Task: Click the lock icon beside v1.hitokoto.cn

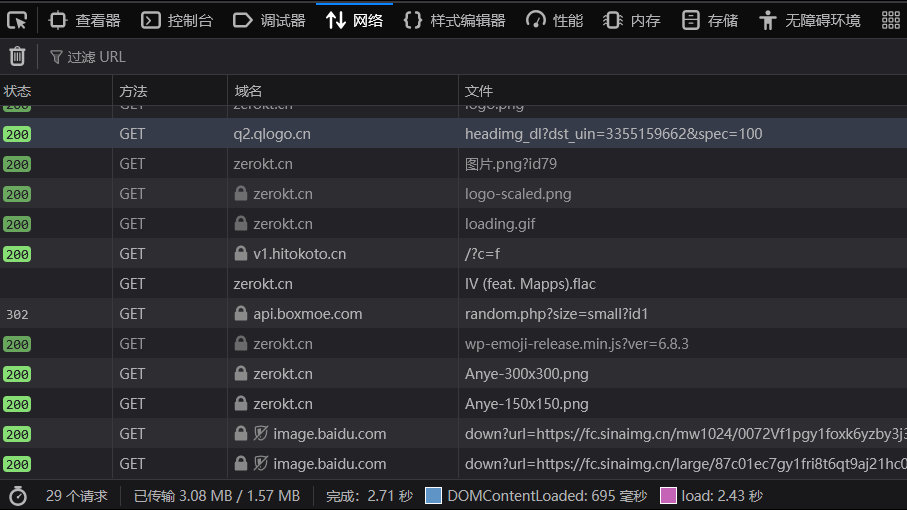Action: [x=240, y=254]
